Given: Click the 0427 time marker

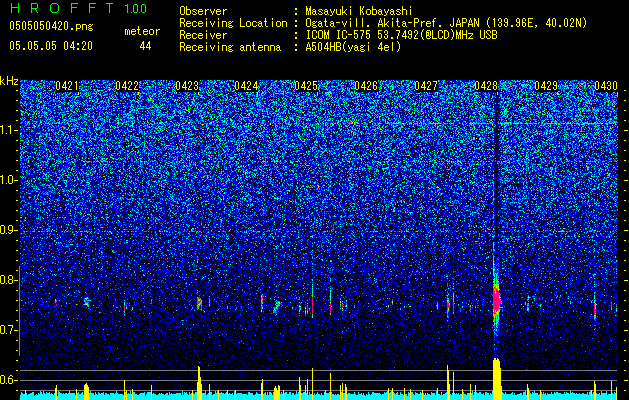Looking at the screenshot, I should pos(426,86).
